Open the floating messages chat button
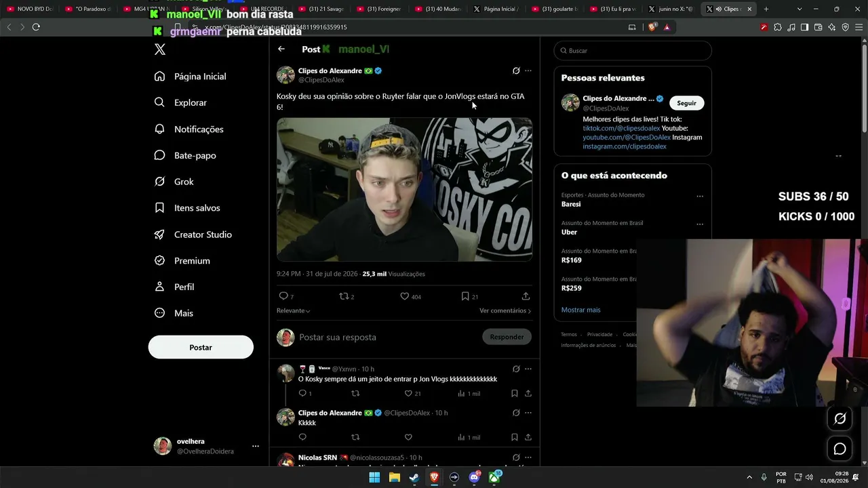The image size is (868, 488). pyautogui.click(x=840, y=449)
